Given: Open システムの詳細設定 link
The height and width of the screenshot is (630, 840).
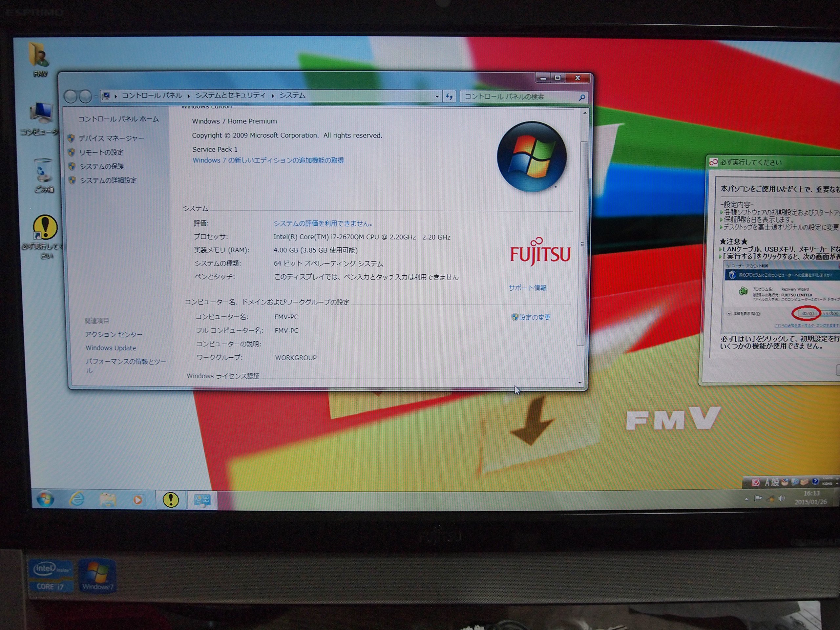Looking at the screenshot, I should coord(108,180).
